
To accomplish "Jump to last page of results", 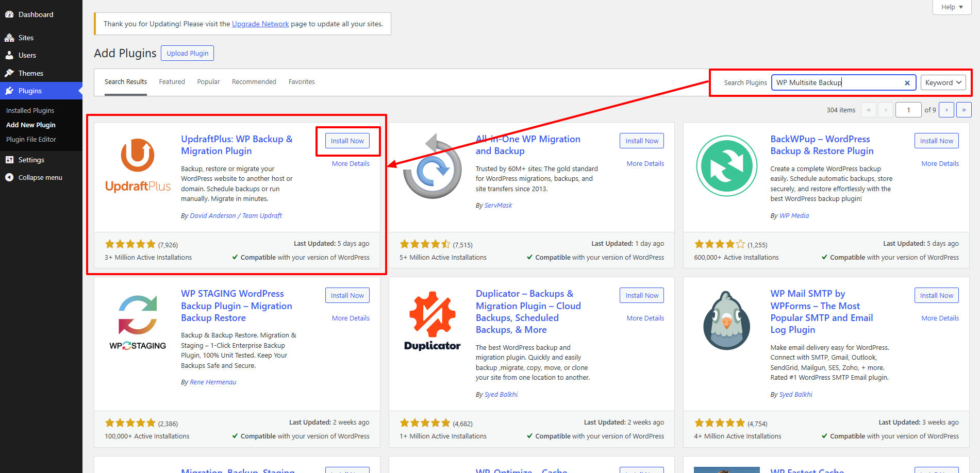I will (964, 110).
